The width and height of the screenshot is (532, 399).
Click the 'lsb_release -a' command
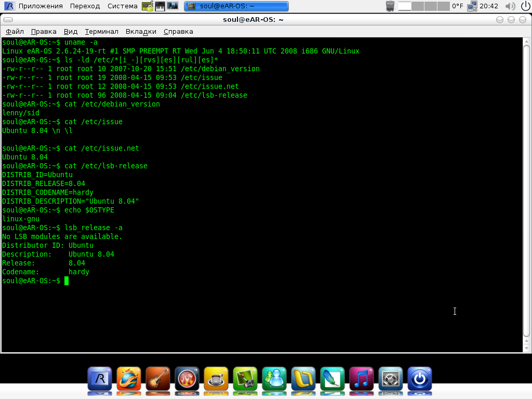click(94, 228)
